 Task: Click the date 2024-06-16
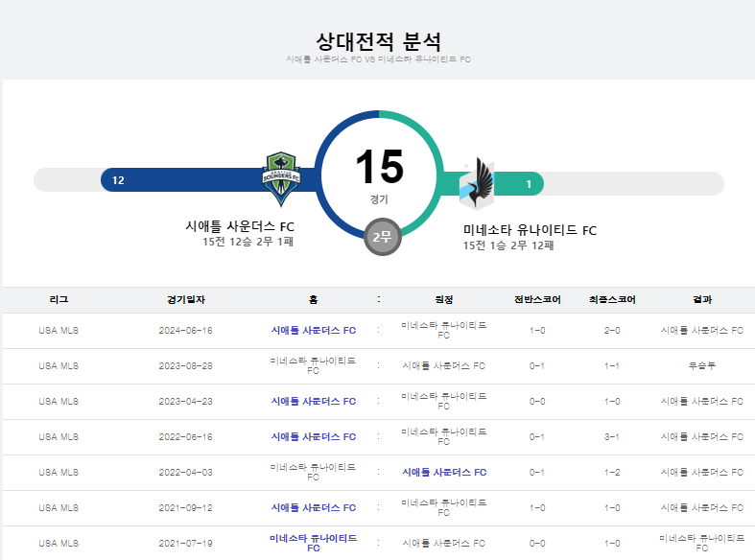pyautogui.click(x=185, y=331)
